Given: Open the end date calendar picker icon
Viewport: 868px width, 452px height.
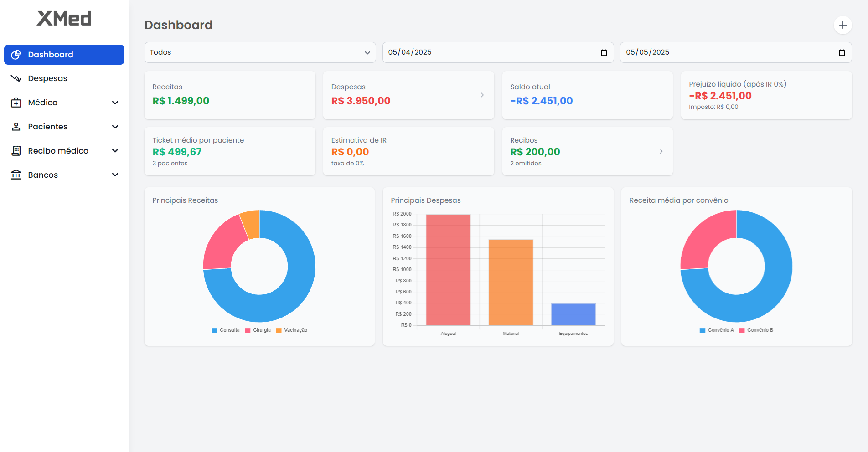Looking at the screenshot, I should [x=842, y=53].
